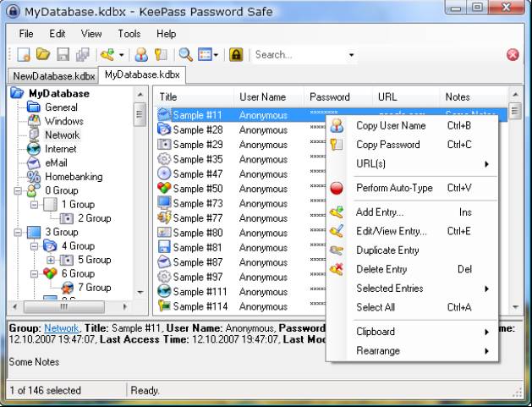Viewport: 532px width, 407px height.
Task: Open the Search box dropdown arrow
Action: coord(352,55)
